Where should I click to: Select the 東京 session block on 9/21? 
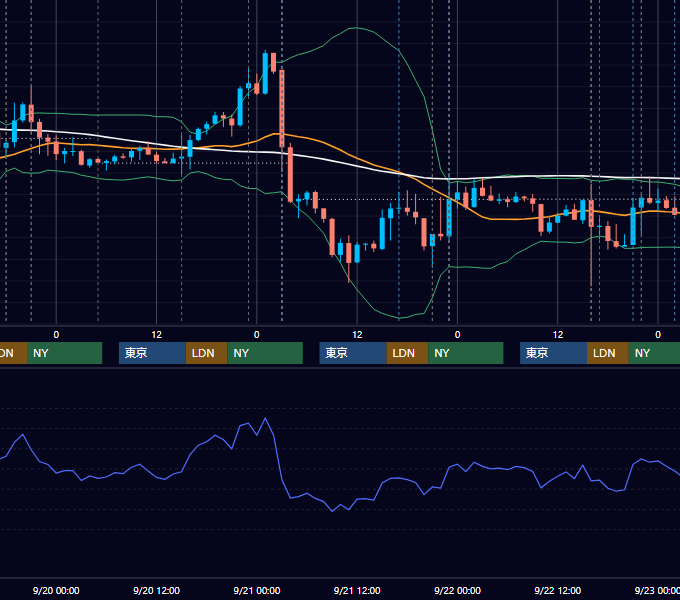[353, 353]
